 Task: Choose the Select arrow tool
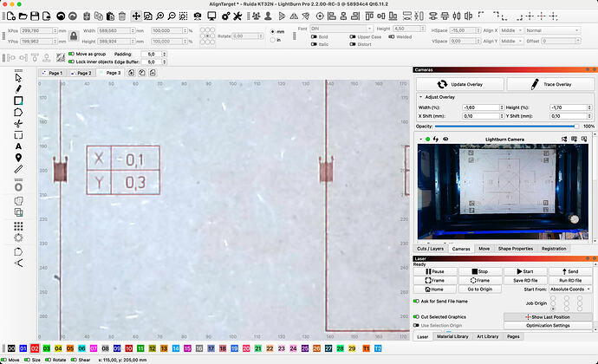[18, 78]
